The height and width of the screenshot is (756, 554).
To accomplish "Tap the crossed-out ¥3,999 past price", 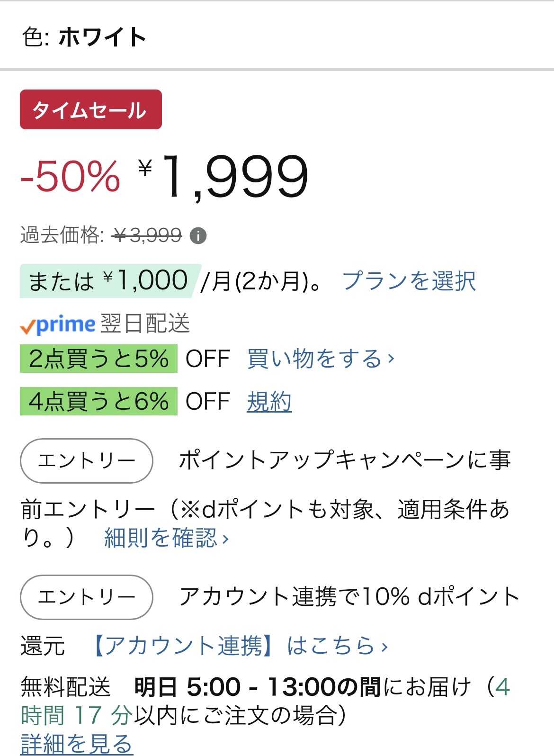I will (148, 235).
